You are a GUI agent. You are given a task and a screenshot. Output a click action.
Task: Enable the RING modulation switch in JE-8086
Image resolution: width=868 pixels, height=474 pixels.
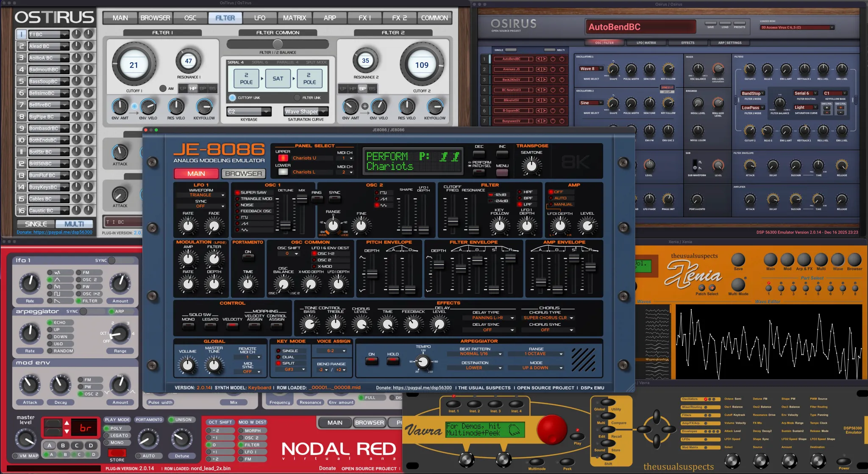pos(317,199)
